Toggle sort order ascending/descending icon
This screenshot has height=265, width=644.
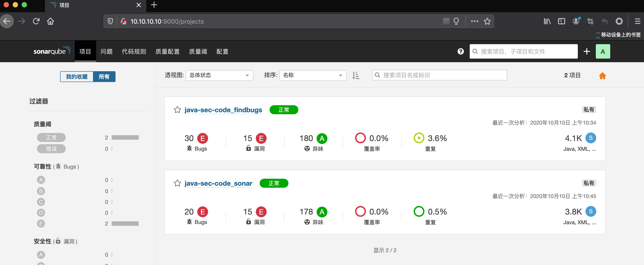tap(356, 75)
